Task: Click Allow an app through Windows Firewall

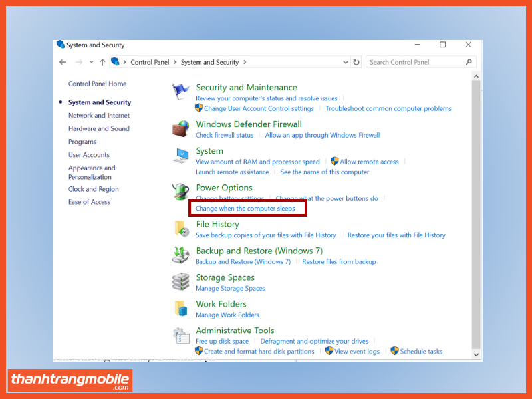Action: click(x=323, y=135)
